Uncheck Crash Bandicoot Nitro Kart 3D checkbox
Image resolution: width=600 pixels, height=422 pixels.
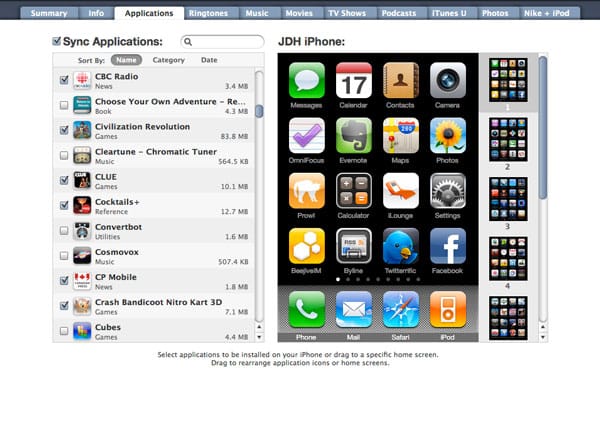pyautogui.click(x=64, y=306)
